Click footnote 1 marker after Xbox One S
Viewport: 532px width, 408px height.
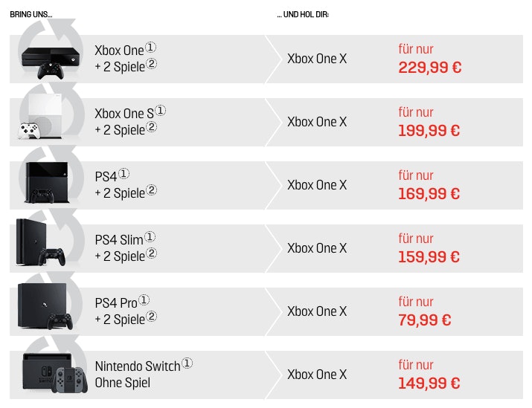click(x=161, y=110)
